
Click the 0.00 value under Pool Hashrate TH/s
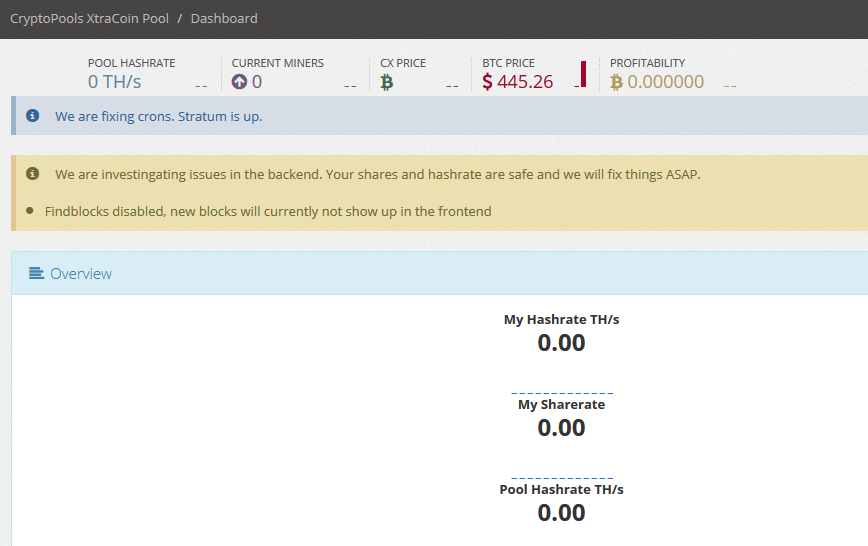click(x=561, y=513)
